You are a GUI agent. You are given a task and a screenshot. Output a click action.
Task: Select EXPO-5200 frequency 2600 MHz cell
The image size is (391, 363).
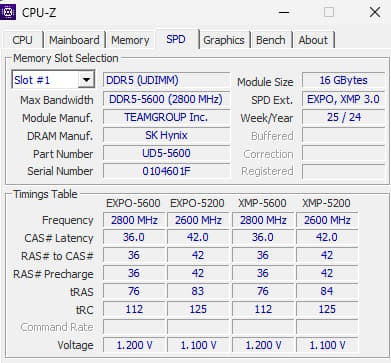[198, 220]
